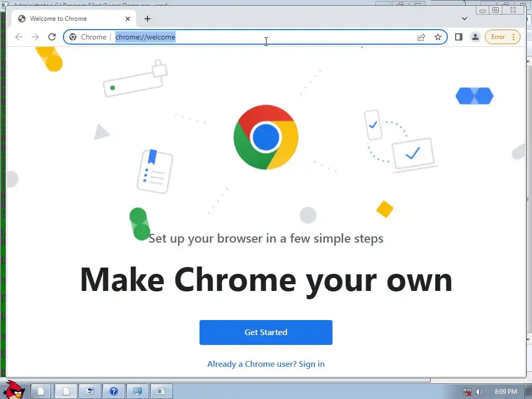Minimize the Chrome window
Screen dimensions: 532x399
[483, 10]
